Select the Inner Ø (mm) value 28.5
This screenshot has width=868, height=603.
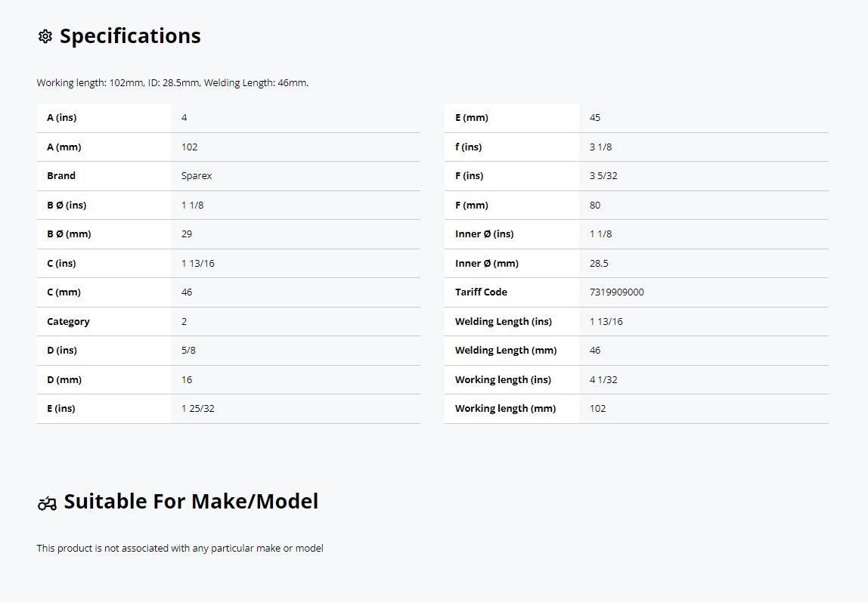click(x=599, y=263)
